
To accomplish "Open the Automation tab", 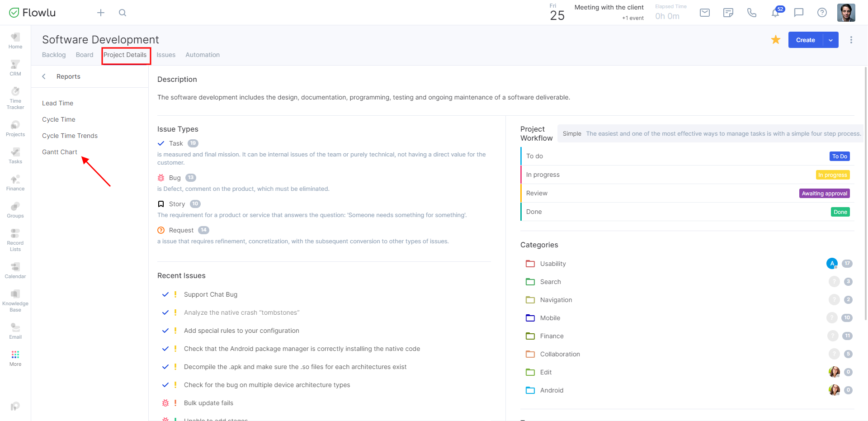I will point(202,55).
